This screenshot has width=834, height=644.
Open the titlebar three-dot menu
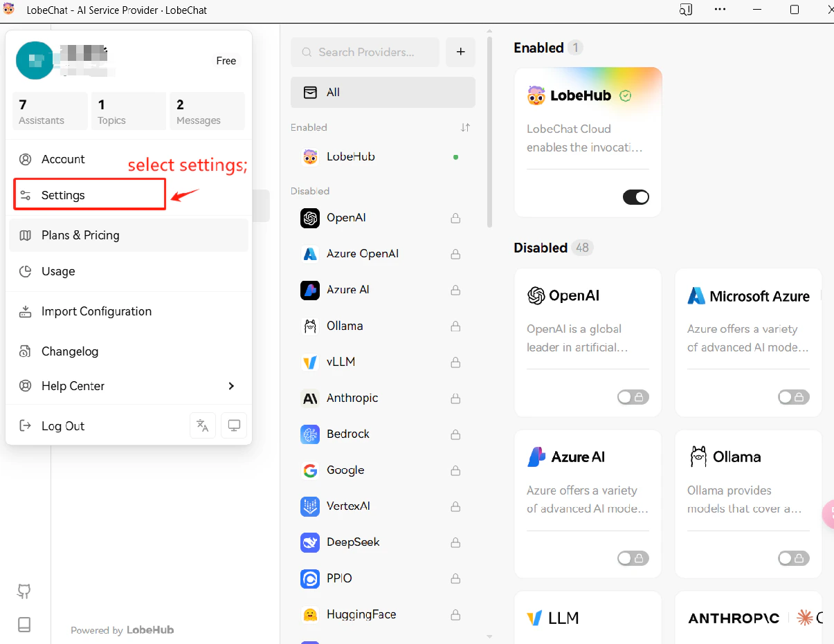coord(720,10)
